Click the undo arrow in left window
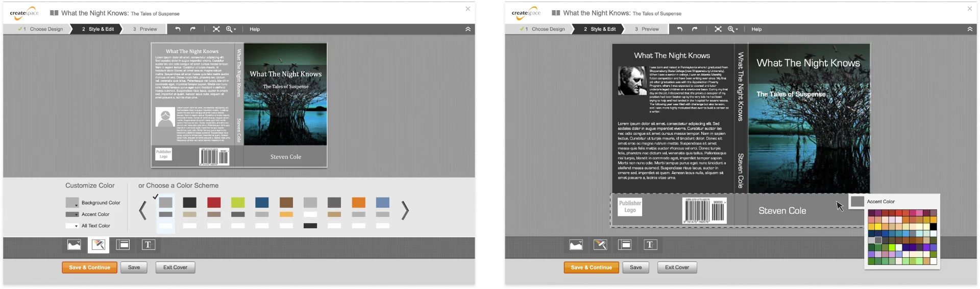 178,29
